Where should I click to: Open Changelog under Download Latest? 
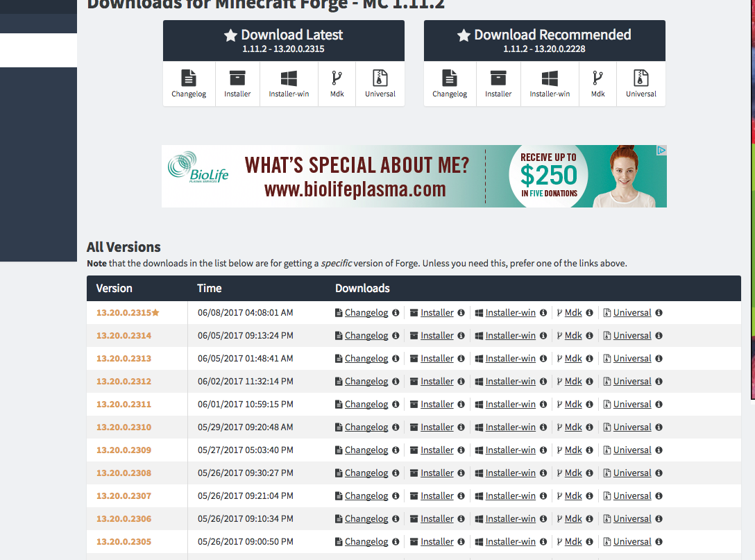click(x=189, y=84)
